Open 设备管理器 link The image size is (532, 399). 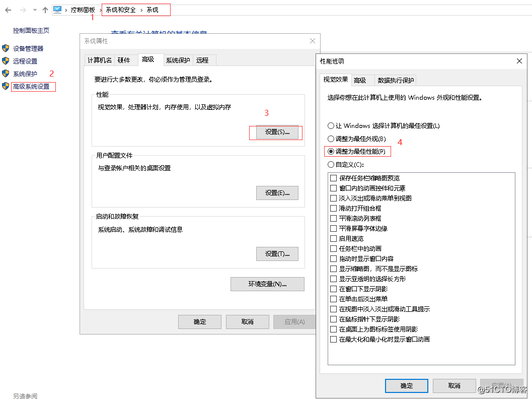click(x=28, y=48)
